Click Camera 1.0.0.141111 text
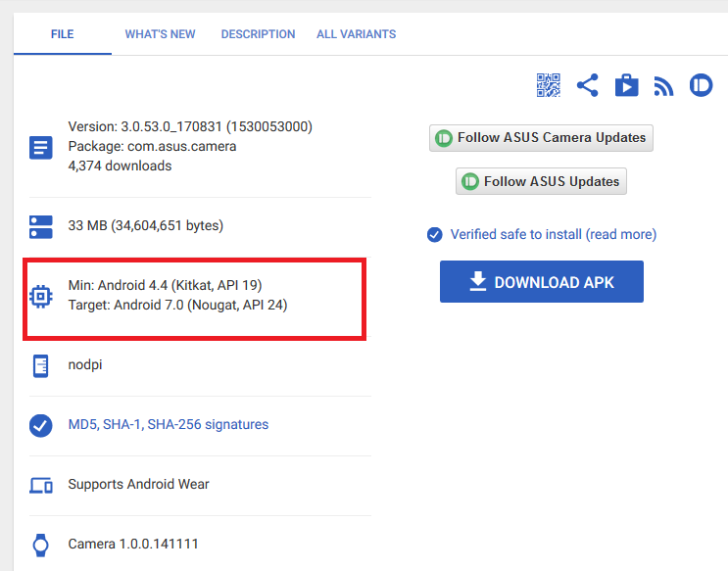The height and width of the screenshot is (571, 728). tap(133, 545)
